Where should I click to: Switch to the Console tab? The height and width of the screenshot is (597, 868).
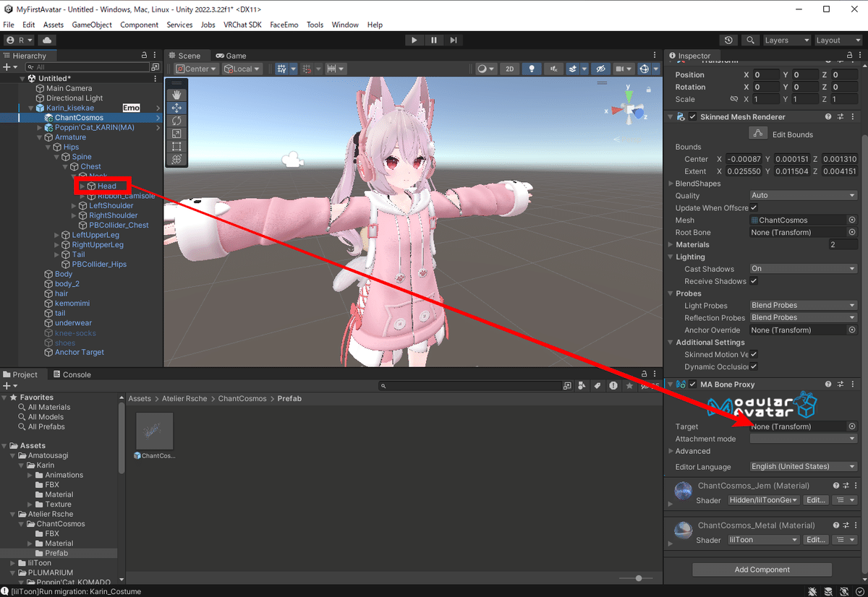point(71,374)
